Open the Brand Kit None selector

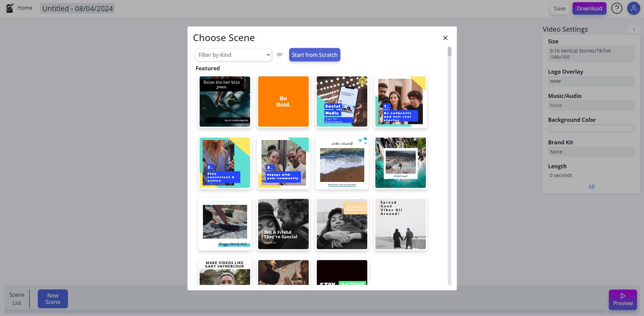[591, 152]
